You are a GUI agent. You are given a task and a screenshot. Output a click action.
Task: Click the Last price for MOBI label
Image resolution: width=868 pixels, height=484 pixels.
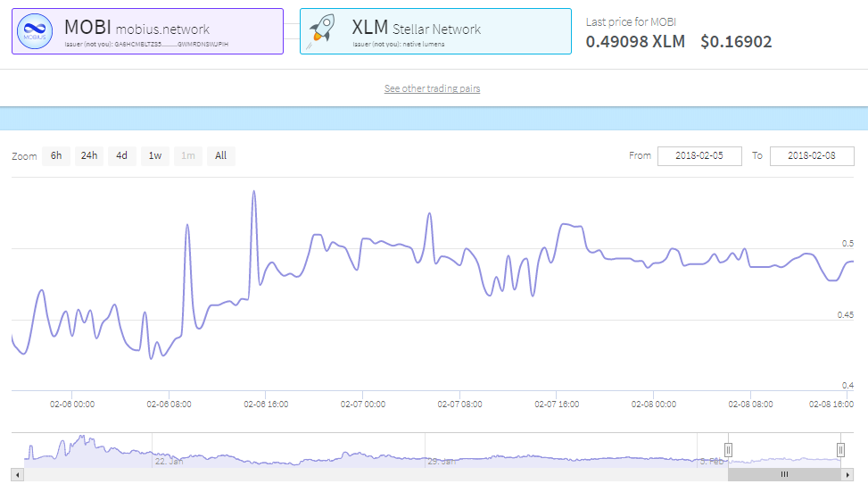[x=631, y=22]
